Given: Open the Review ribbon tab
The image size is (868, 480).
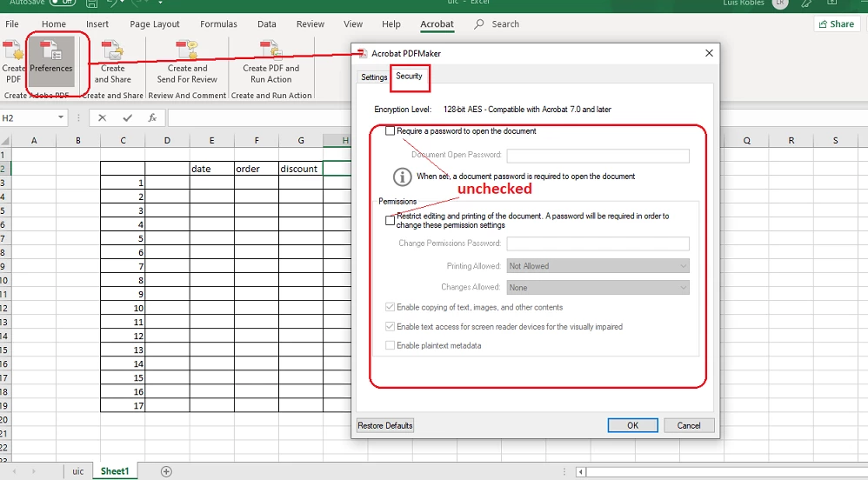Looking at the screenshot, I should [310, 23].
